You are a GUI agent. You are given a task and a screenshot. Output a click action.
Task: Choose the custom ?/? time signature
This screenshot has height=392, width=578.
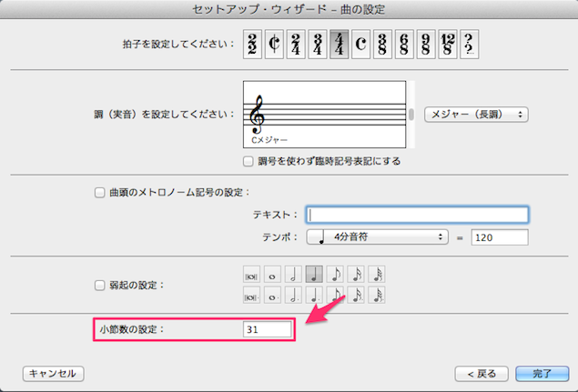point(470,45)
